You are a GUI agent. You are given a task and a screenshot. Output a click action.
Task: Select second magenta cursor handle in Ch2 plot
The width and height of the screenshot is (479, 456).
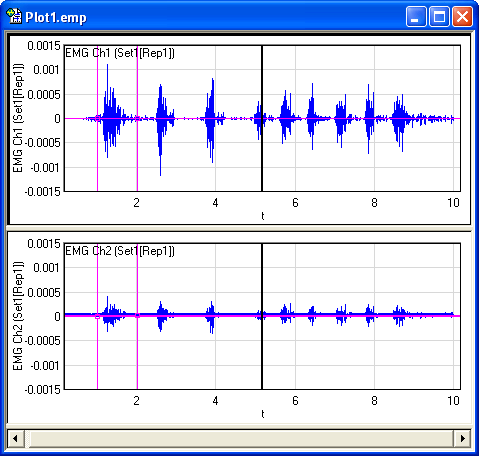[x=137, y=315]
